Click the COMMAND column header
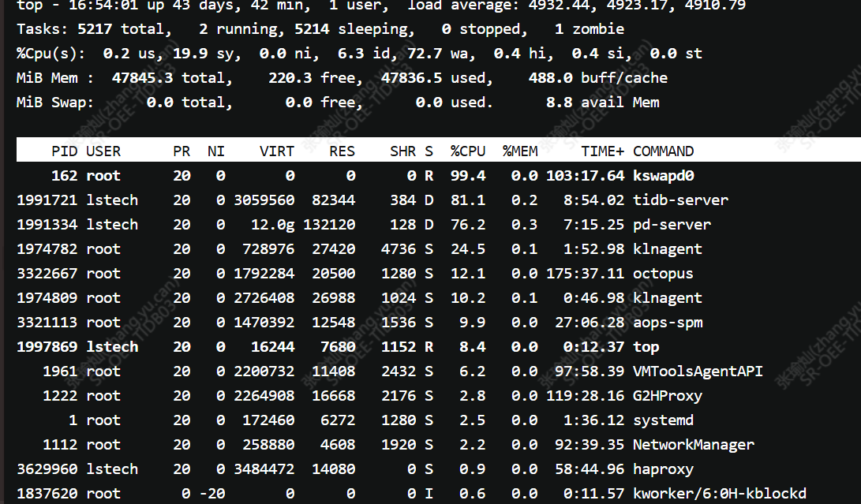Viewport: 861px width, 504px height. 663,151
